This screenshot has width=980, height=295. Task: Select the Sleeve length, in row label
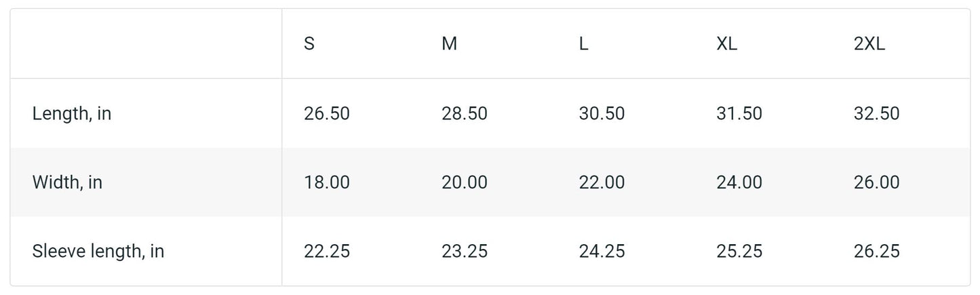(98, 252)
